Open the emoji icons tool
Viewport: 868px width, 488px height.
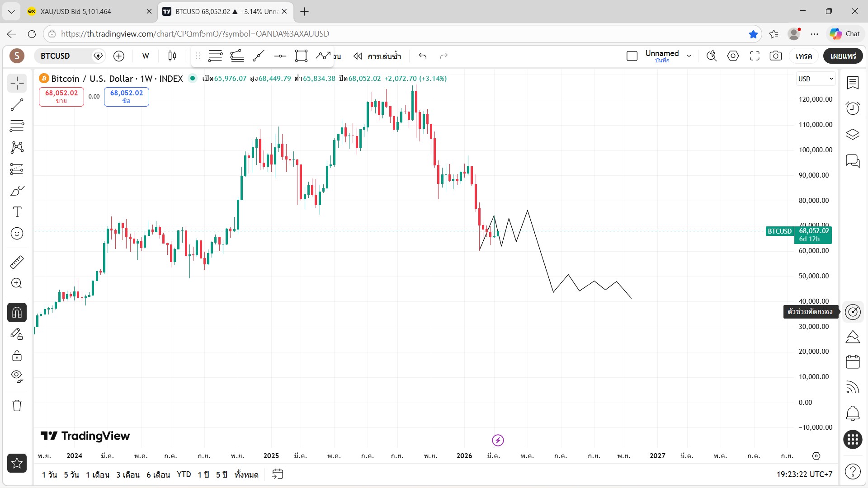pyautogui.click(x=17, y=234)
